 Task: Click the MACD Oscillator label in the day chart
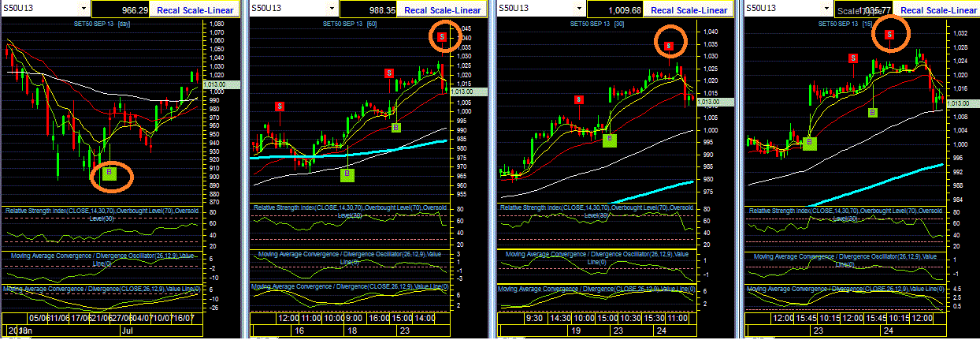pyautogui.click(x=102, y=258)
